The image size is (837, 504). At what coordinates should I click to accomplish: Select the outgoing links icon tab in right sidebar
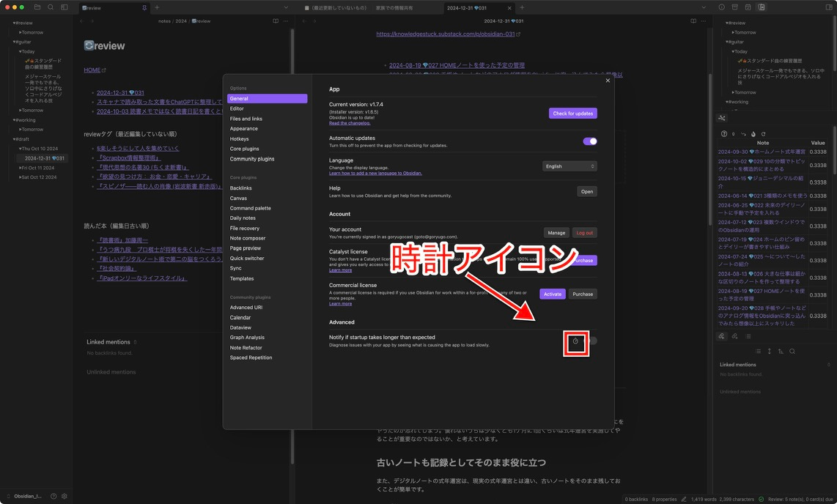(x=735, y=336)
